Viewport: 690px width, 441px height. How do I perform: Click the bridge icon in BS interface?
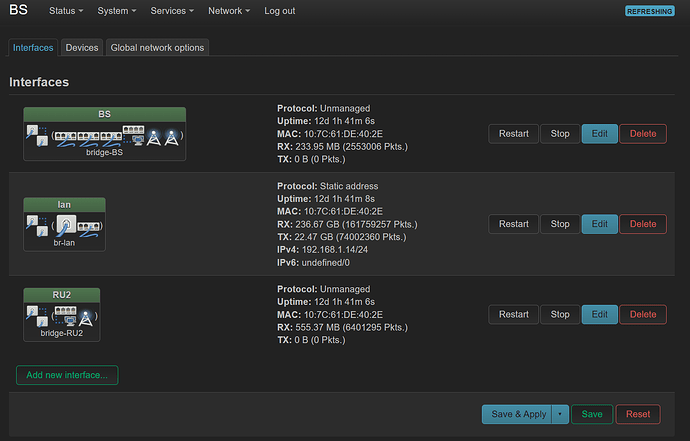point(36,135)
